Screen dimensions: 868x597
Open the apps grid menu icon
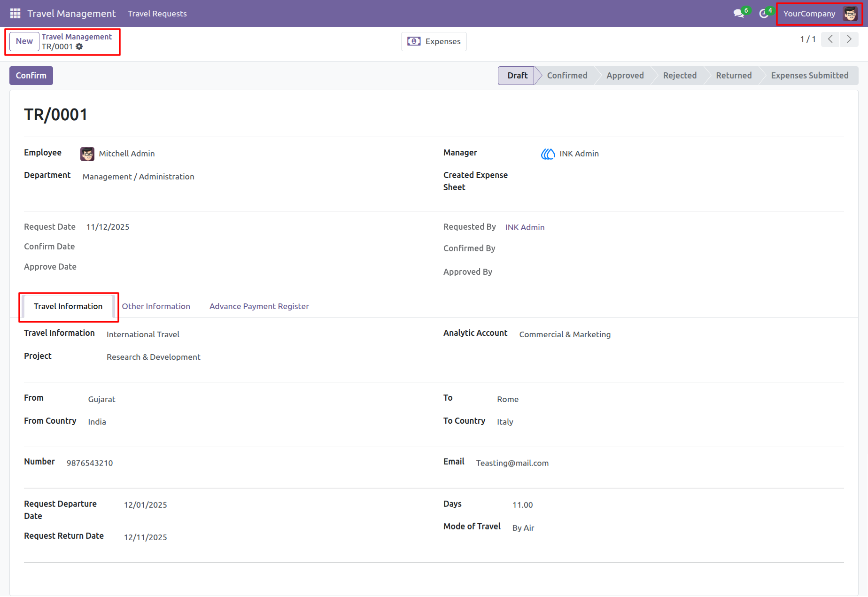[x=15, y=14]
